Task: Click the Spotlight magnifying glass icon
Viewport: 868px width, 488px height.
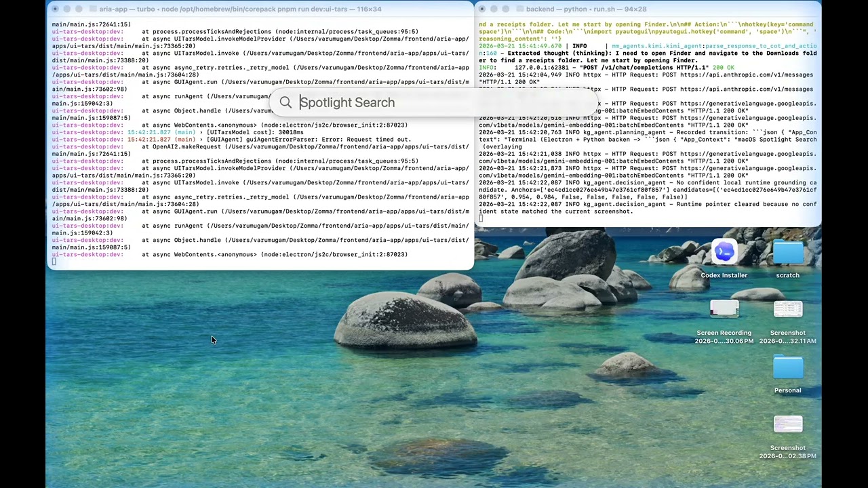Action: pyautogui.click(x=285, y=102)
